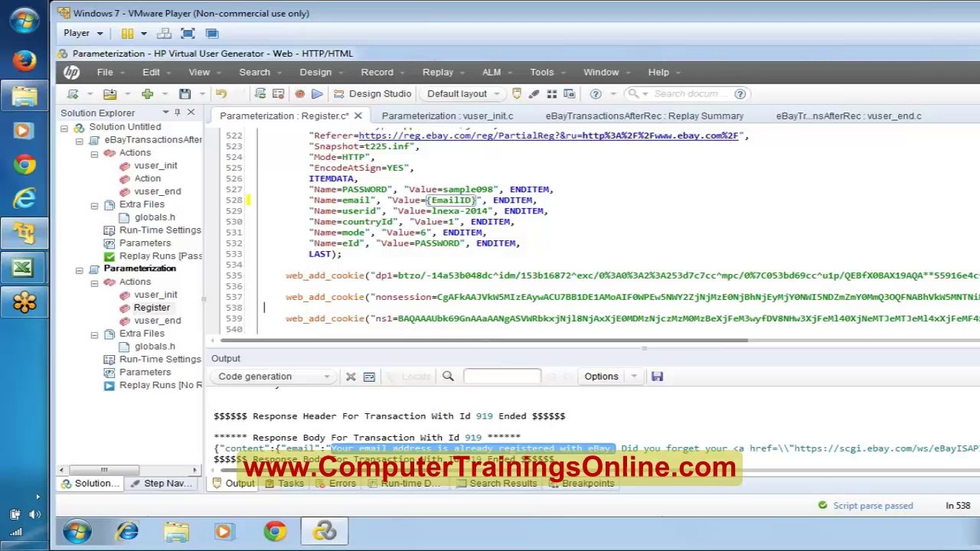
Task: Collapse the eBayTransactionsAfter script node
Action: pos(79,141)
